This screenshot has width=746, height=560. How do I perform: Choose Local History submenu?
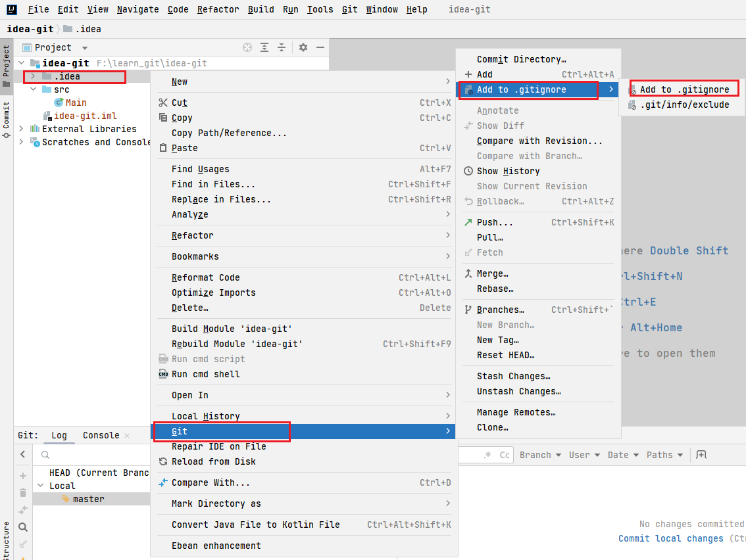[x=303, y=416]
